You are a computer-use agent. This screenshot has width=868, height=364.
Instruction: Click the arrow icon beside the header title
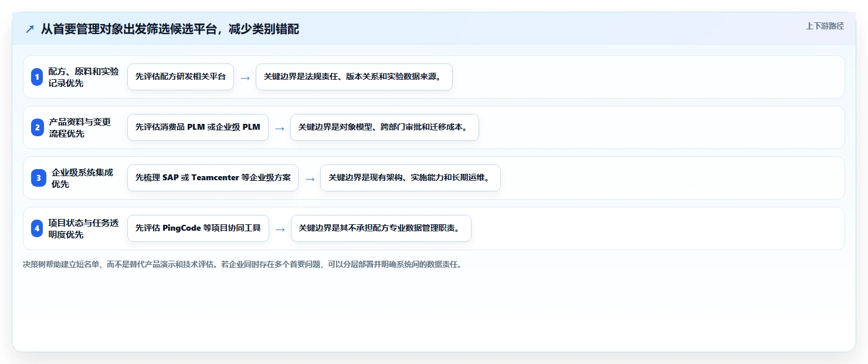tap(30, 29)
